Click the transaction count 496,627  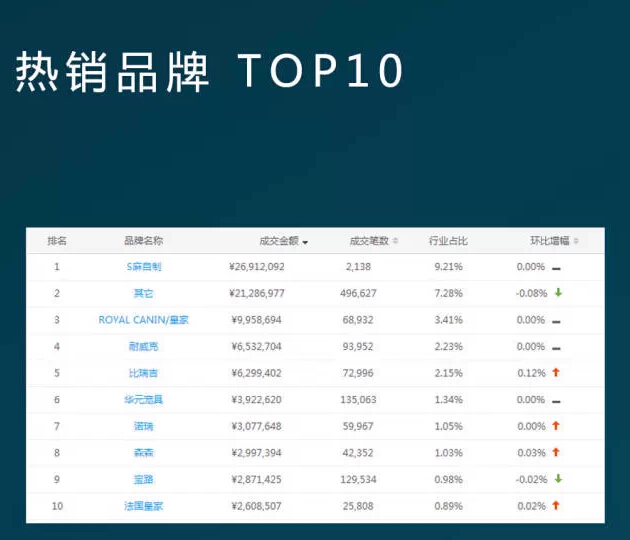coord(358,293)
